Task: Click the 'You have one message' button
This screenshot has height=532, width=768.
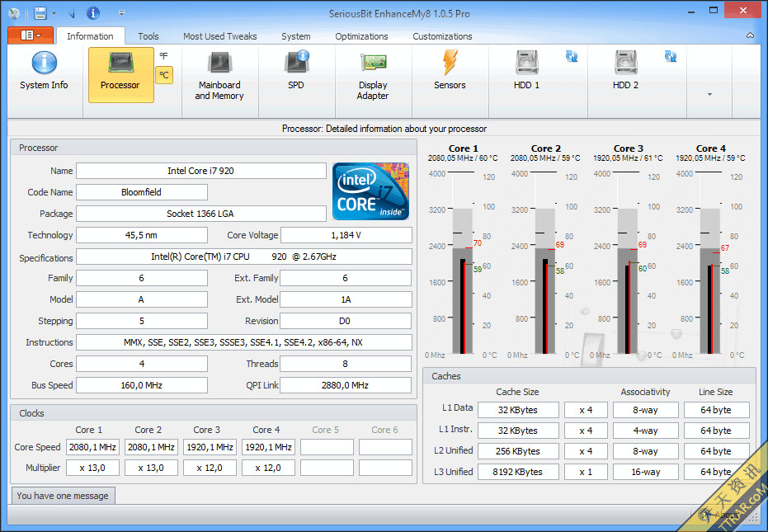Action: coord(64,496)
